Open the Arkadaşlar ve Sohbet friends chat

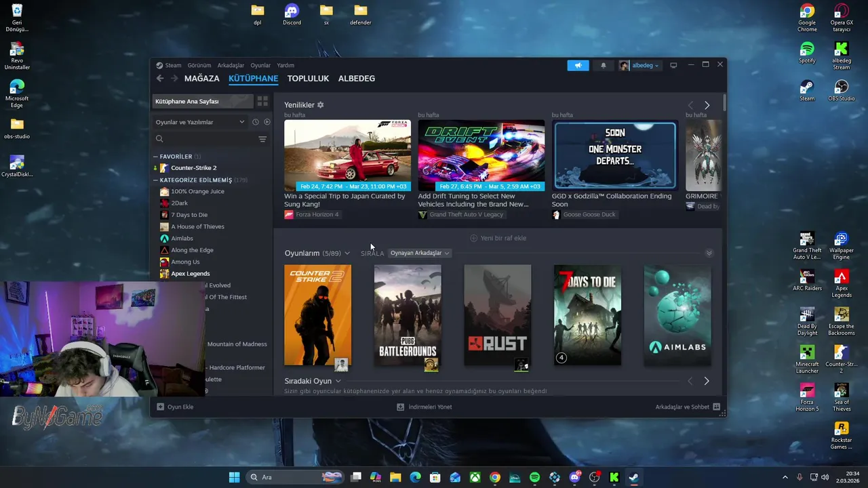688,407
